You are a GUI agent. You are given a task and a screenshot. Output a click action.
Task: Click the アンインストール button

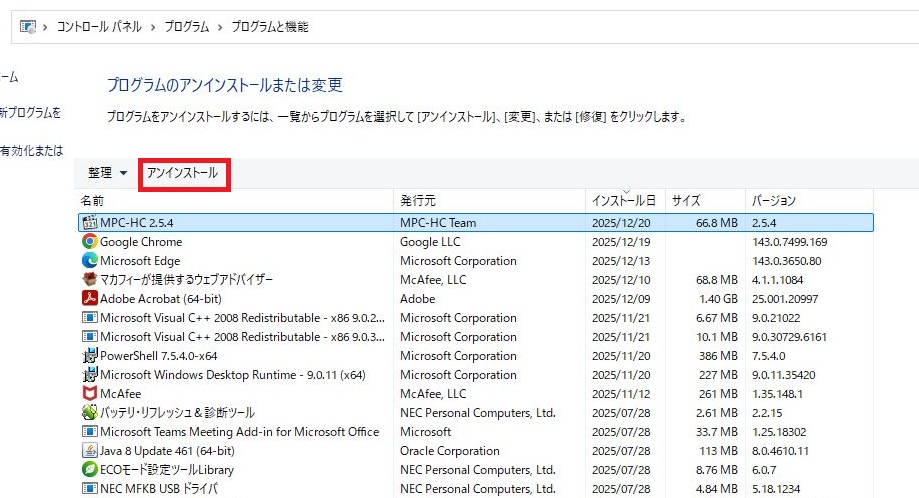(x=183, y=173)
